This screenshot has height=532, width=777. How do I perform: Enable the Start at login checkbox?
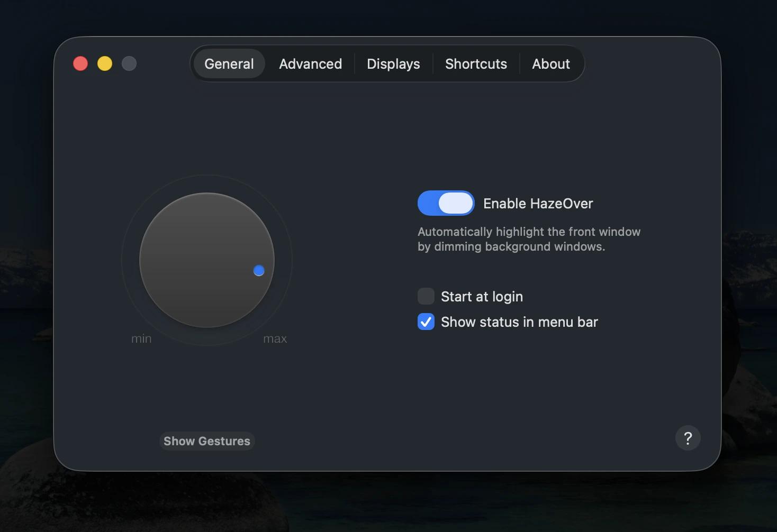click(426, 296)
